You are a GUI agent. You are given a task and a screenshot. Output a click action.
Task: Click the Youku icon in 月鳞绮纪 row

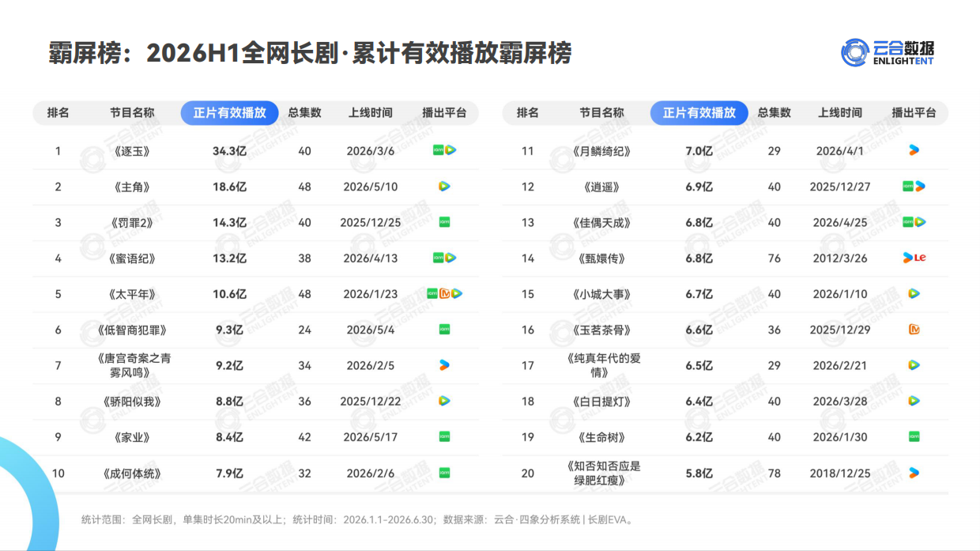(914, 150)
